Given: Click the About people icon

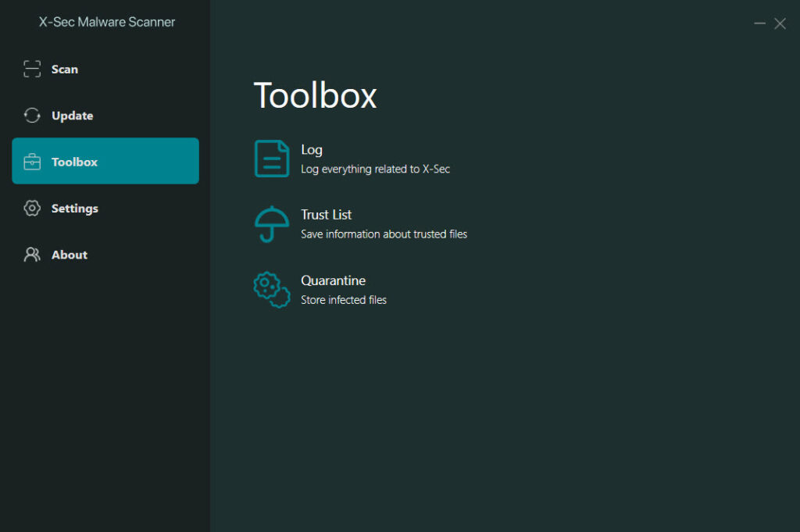Looking at the screenshot, I should coord(31,255).
